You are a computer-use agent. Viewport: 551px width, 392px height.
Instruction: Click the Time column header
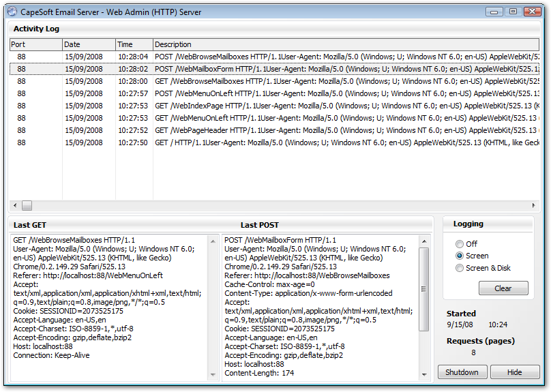[134, 44]
